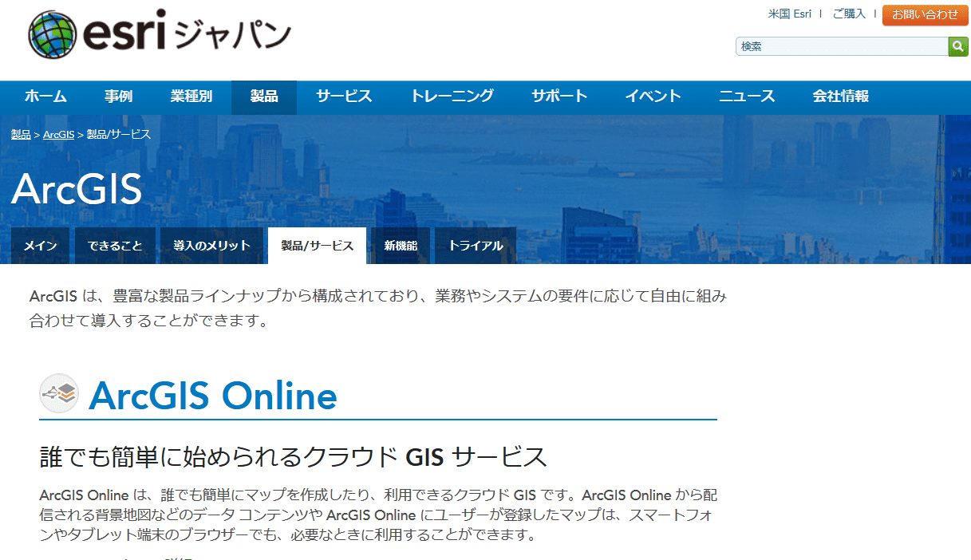Open the トレーニング navigation item

[x=452, y=97]
